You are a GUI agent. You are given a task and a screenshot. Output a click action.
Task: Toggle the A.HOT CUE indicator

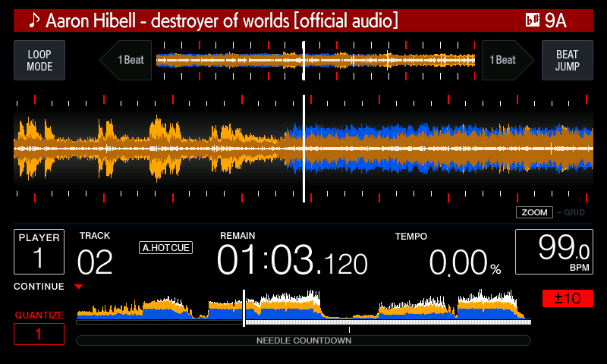[x=165, y=247]
